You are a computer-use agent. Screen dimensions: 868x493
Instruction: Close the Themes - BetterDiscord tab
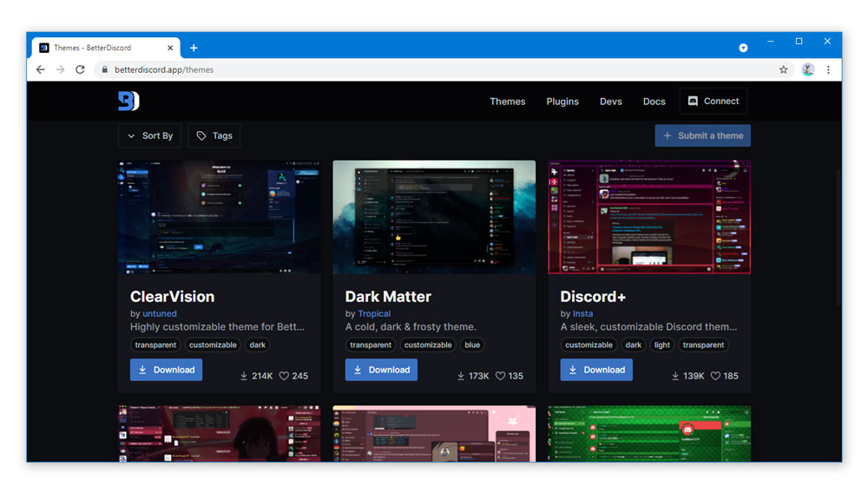click(170, 48)
